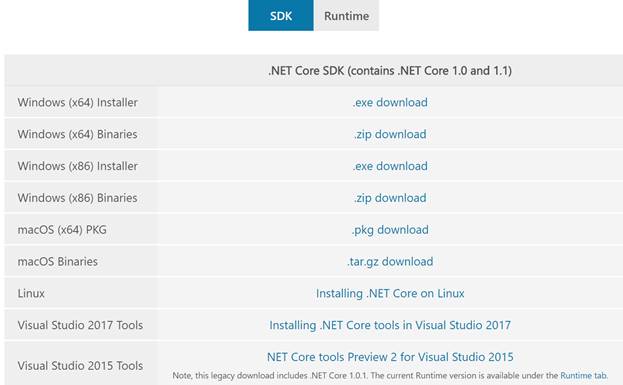
Task: Open Installing .NET Core on Linux link
Action: (x=390, y=294)
